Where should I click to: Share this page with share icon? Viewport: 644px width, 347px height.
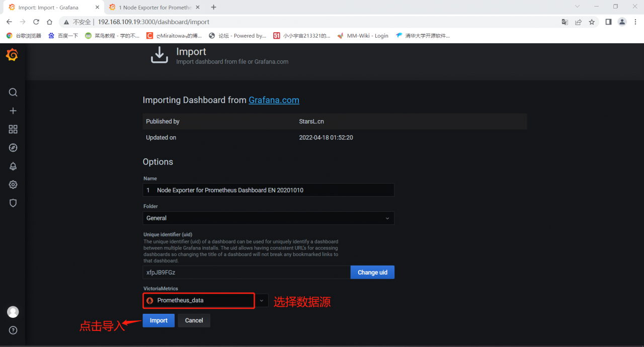(x=579, y=22)
